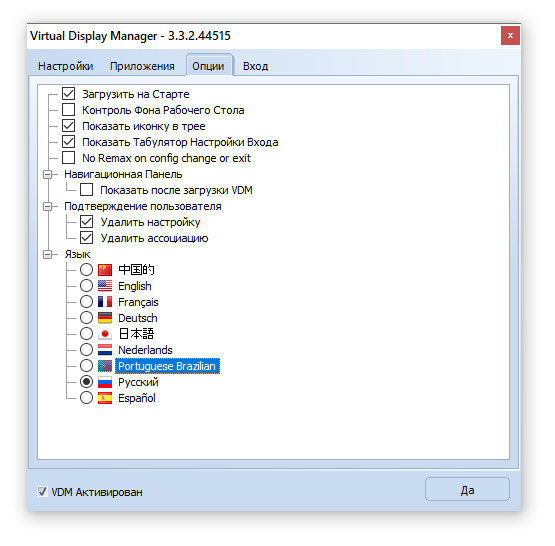Click the Japanese flag icon
This screenshot has width=555, height=546.
[105, 334]
